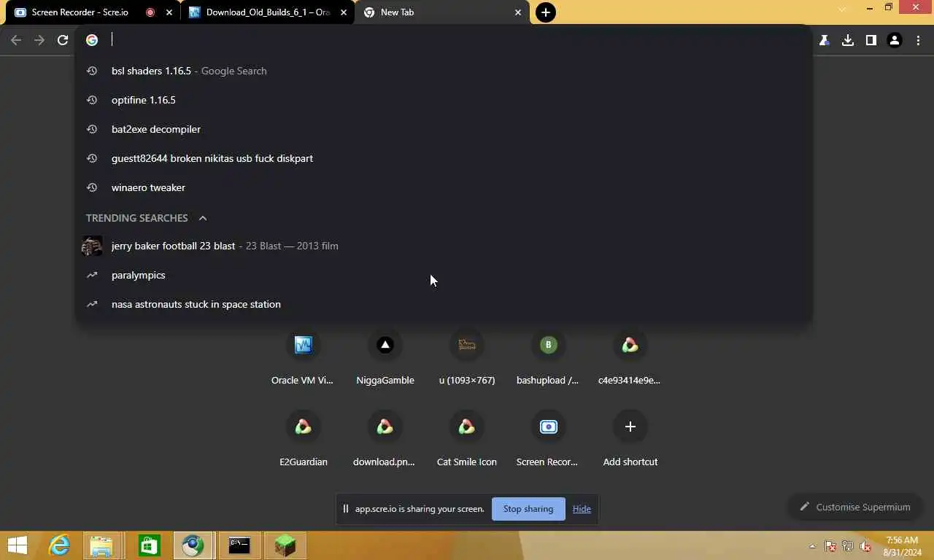Open the shortcut with triangle icon

(385, 357)
